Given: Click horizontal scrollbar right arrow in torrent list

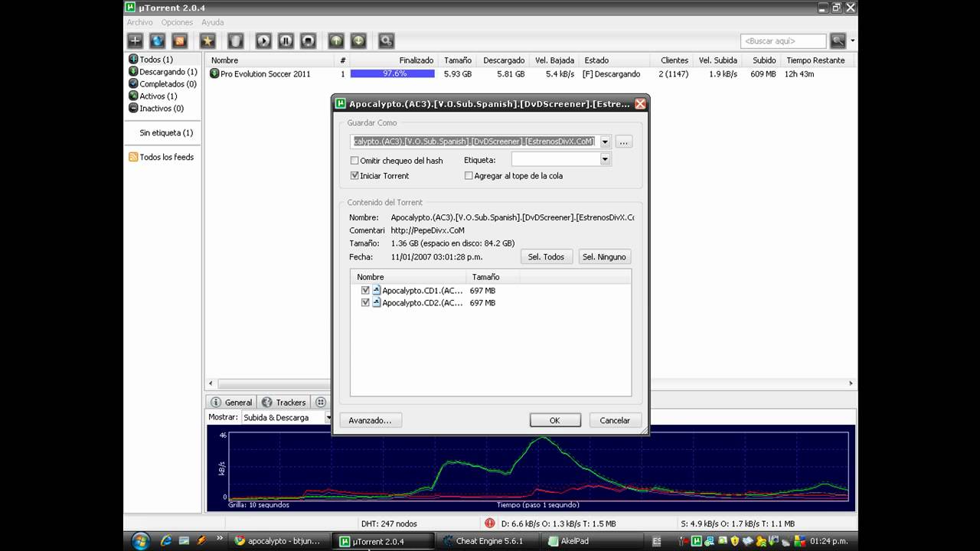Looking at the screenshot, I should (851, 383).
